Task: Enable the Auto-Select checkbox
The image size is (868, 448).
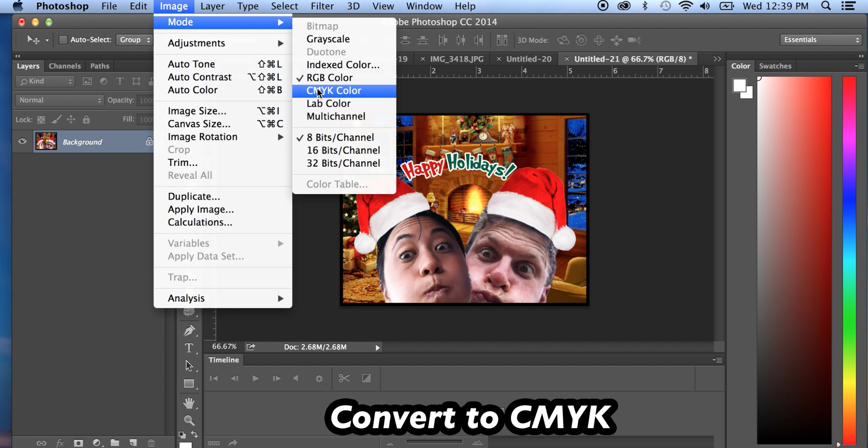Action: [x=63, y=40]
